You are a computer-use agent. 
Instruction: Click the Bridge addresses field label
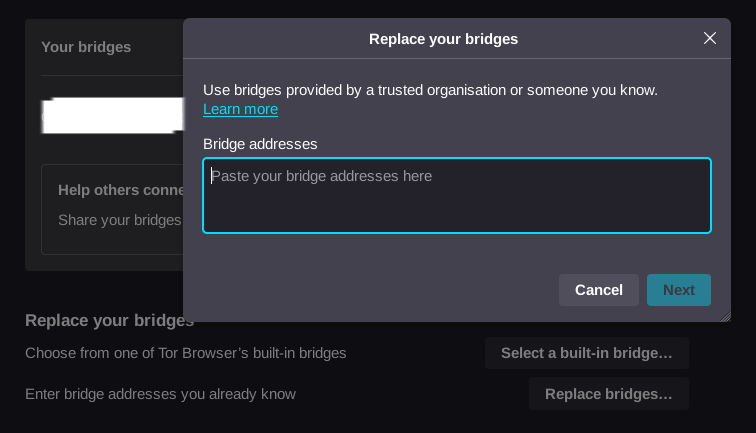(x=260, y=144)
